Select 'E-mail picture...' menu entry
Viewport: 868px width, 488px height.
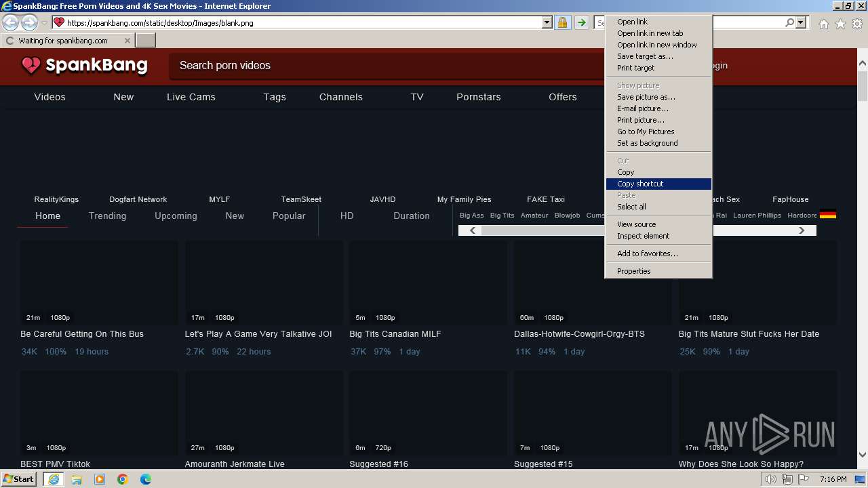point(658,108)
